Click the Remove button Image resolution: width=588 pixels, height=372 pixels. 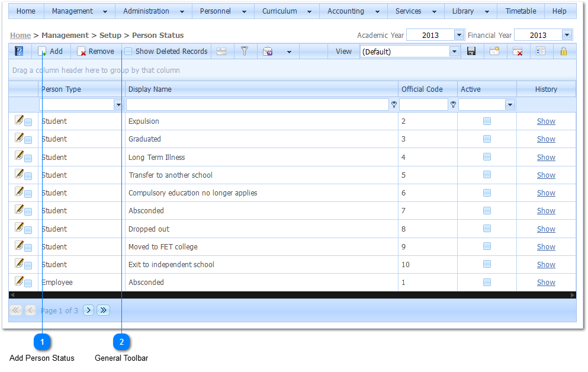click(x=95, y=52)
